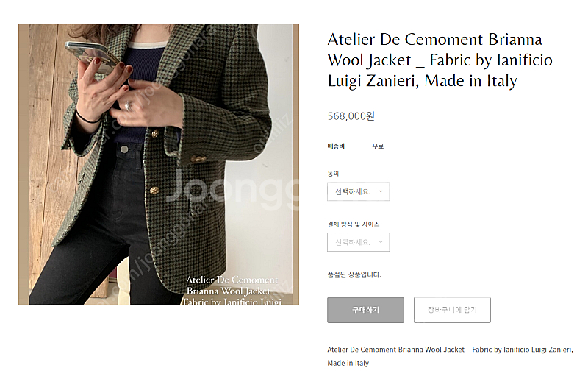Click the Joongg watermark on the photo

(232, 188)
